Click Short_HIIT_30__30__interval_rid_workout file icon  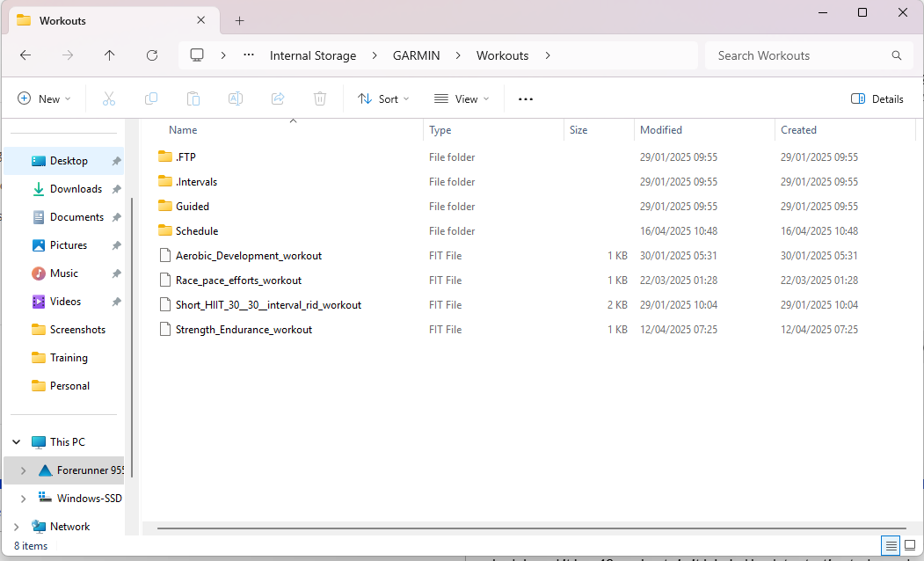165,304
